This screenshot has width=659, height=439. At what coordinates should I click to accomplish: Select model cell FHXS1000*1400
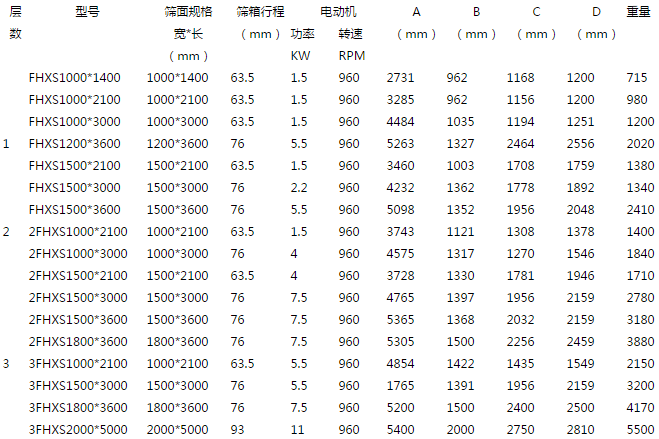[74, 77]
